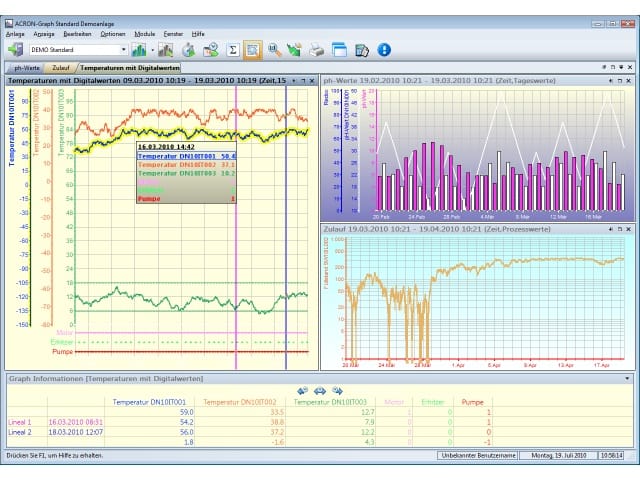Open the calendar with clock icon
Image resolution: width=640 pixels, height=480 pixels.
(211, 50)
